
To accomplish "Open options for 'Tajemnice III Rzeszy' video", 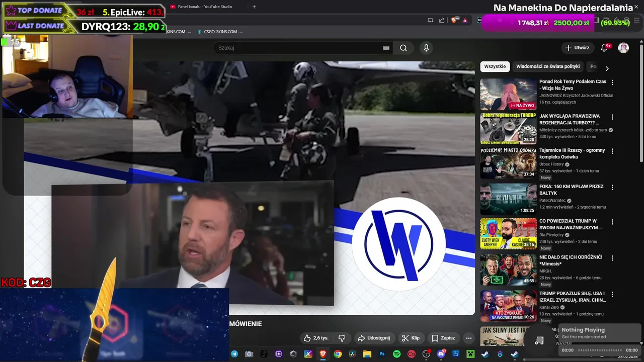I will tap(612, 151).
